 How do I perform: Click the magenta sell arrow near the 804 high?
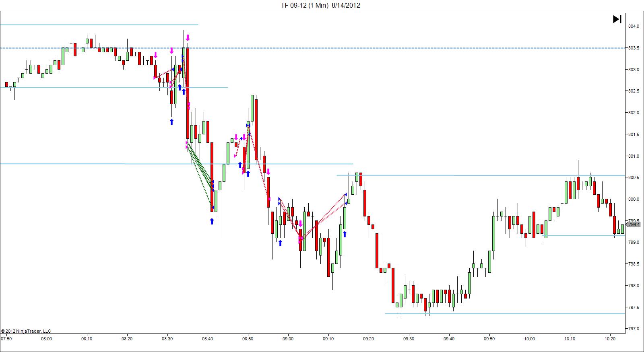click(188, 38)
